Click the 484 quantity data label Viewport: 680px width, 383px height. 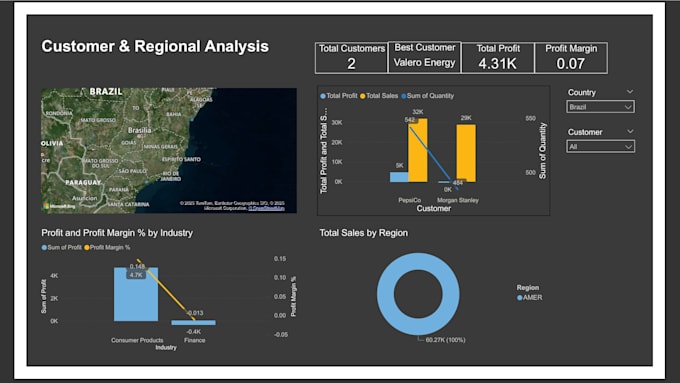[x=458, y=183]
